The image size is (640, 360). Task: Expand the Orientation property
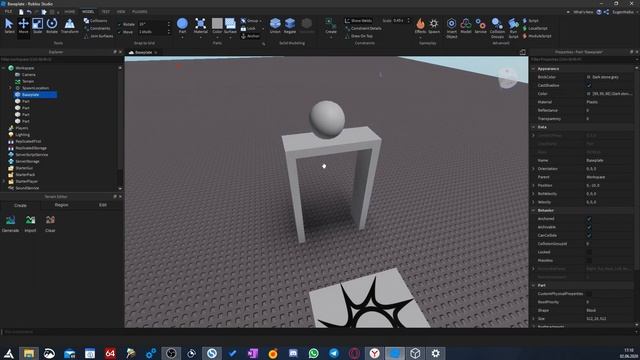[533, 169]
